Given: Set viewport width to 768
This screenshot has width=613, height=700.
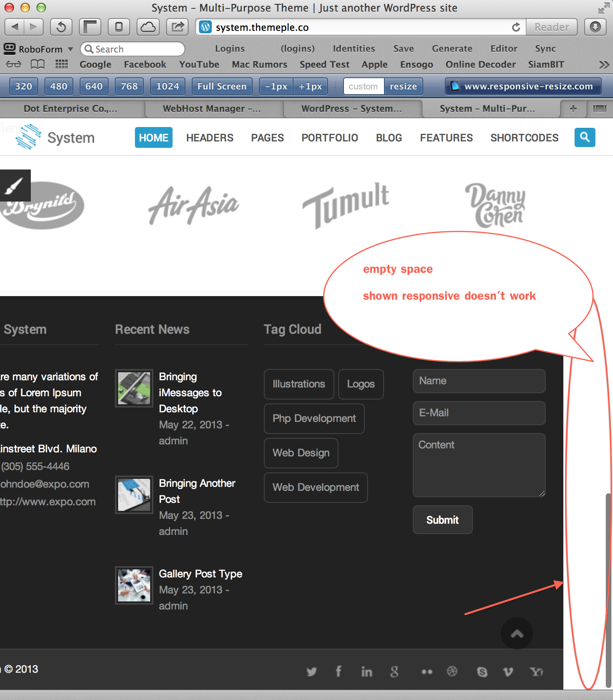Looking at the screenshot, I should (129, 86).
